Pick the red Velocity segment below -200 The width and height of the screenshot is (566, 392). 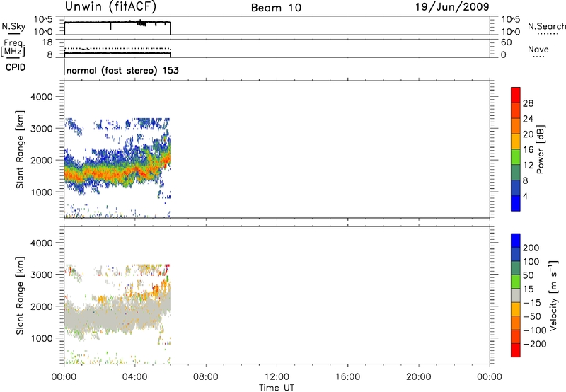click(516, 350)
